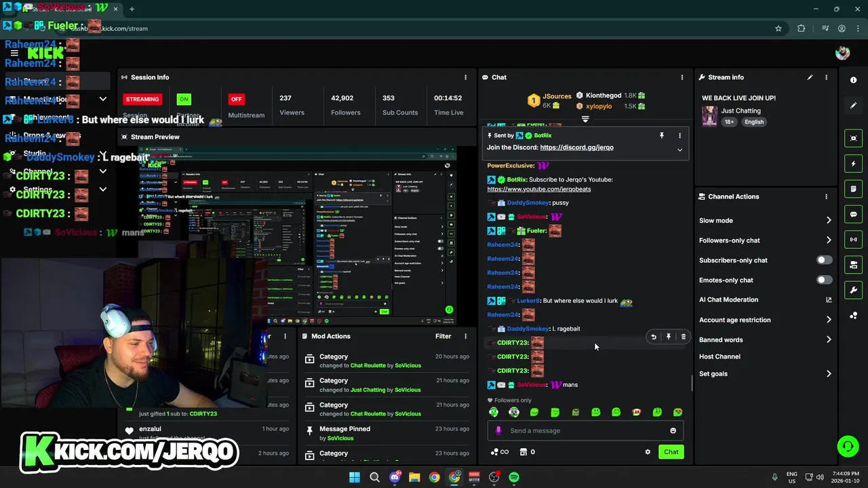Click the pencil icon in right sidebar

click(853, 105)
